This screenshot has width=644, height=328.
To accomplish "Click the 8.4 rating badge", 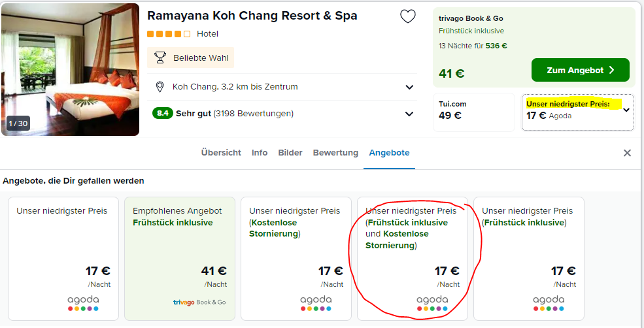I will pyautogui.click(x=162, y=114).
